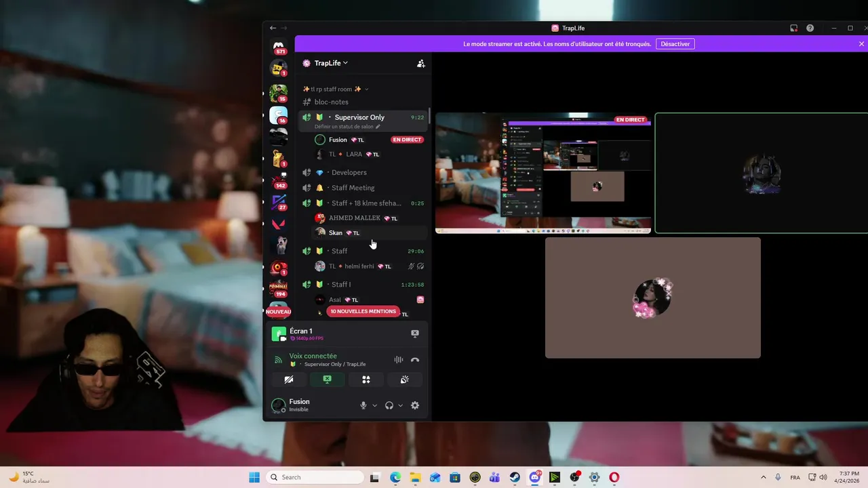
Task: Open the Discord help icon in title bar
Action: (810, 28)
